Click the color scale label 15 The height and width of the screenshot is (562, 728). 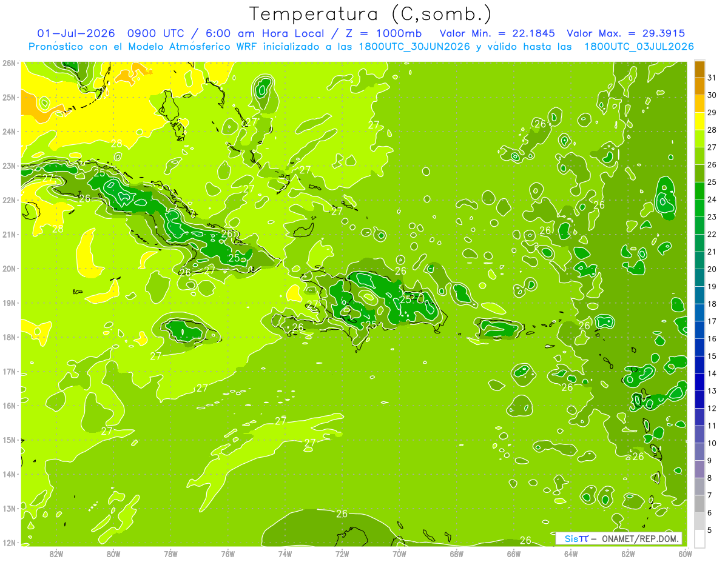pyautogui.click(x=712, y=356)
